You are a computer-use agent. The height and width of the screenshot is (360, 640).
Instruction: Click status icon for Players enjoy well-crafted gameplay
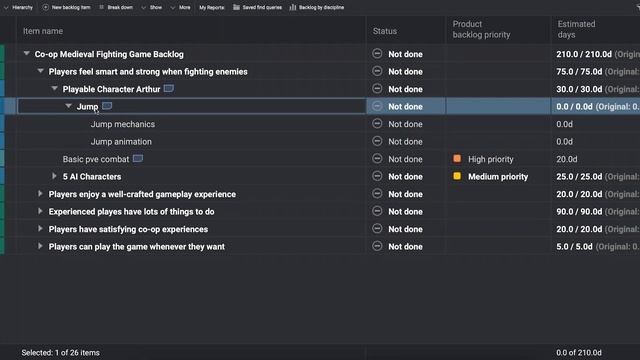click(377, 194)
